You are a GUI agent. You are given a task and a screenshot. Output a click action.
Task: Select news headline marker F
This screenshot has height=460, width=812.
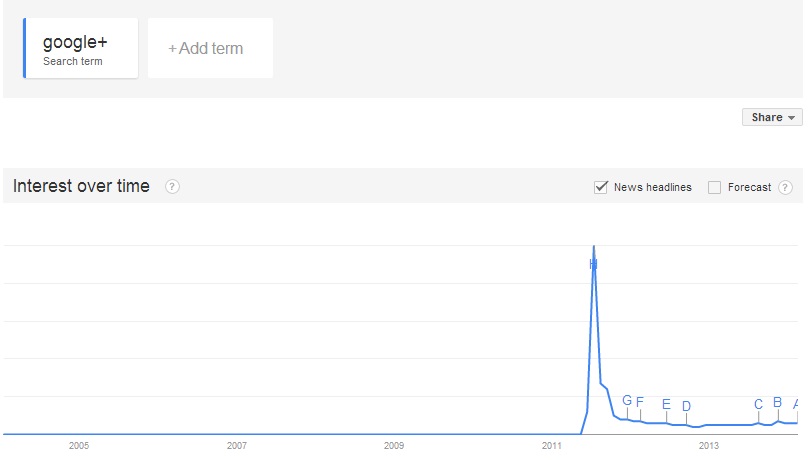[640, 402]
